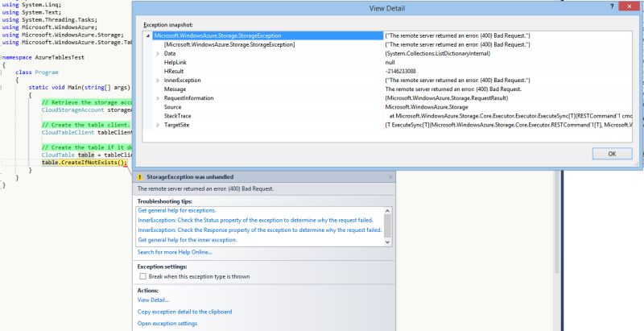Click the Microsoft.WindowsAzure.Storage source value
Image resolution: width=644 pixels, height=331 pixels.
click(x=427, y=107)
